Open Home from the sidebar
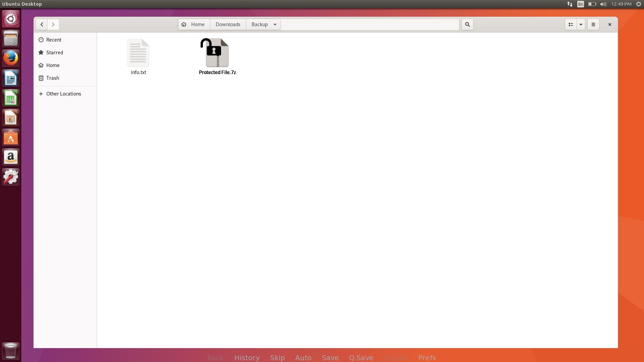Viewport: 644px width, 362px height. (53, 65)
